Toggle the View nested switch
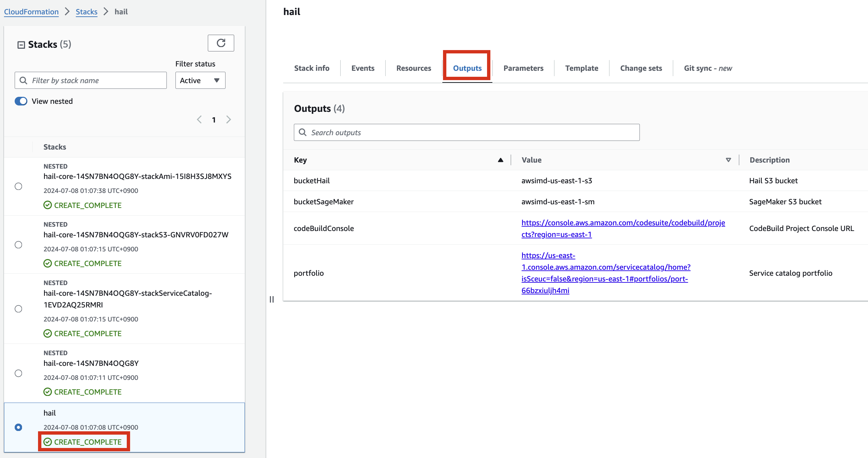868x458 pixels. point(21,101)
